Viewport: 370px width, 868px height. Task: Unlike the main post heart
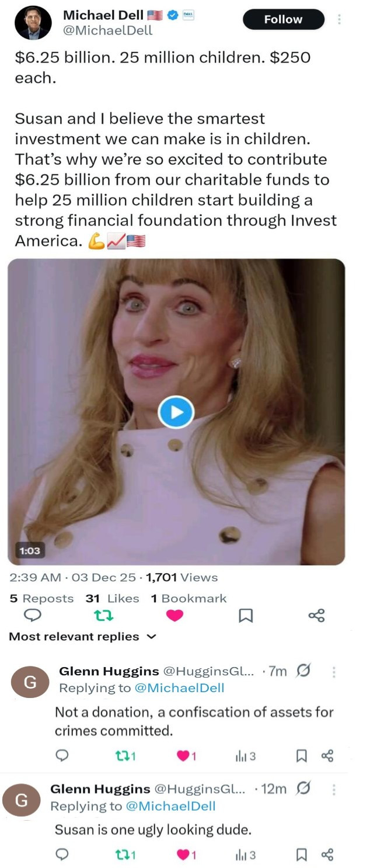174,615
